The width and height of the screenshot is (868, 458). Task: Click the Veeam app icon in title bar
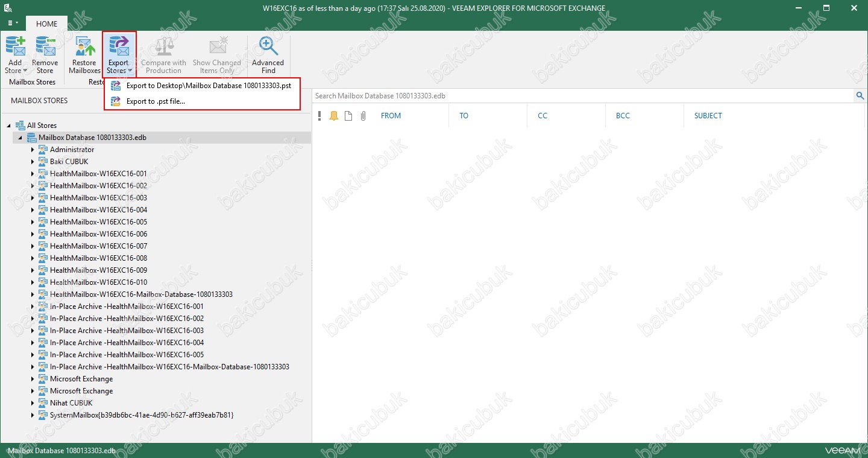tap(8, 8)
